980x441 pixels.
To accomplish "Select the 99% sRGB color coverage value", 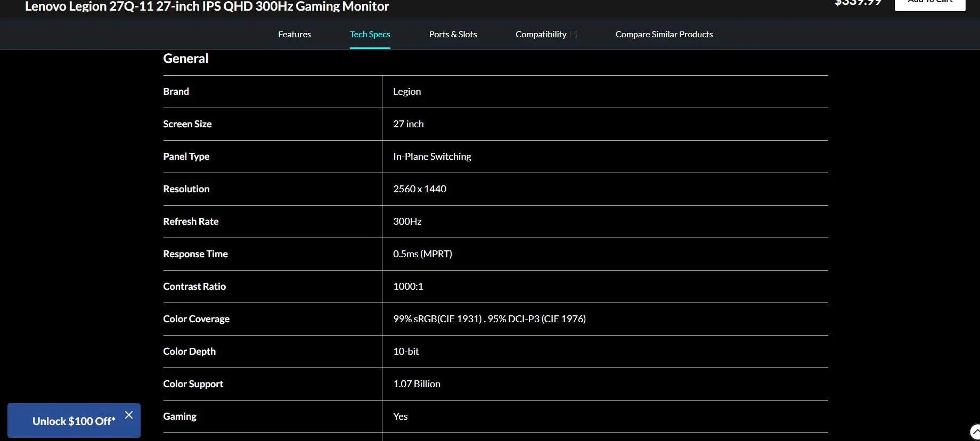I will 489,319.
